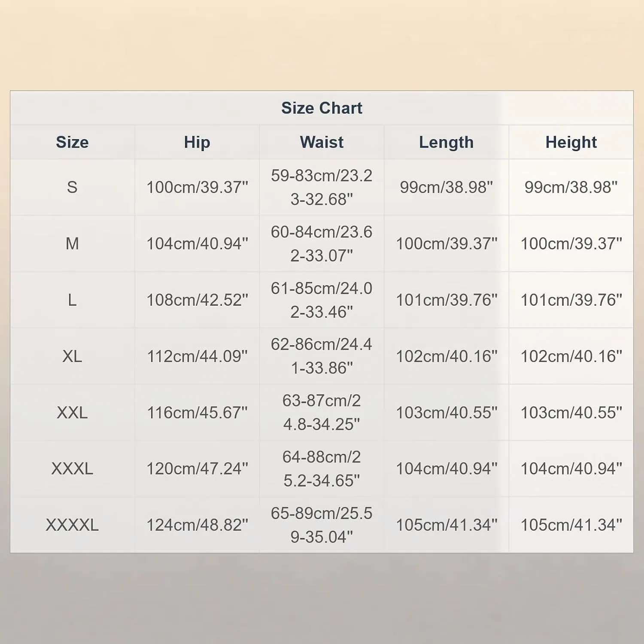Select the Size column header

point(72,142)
